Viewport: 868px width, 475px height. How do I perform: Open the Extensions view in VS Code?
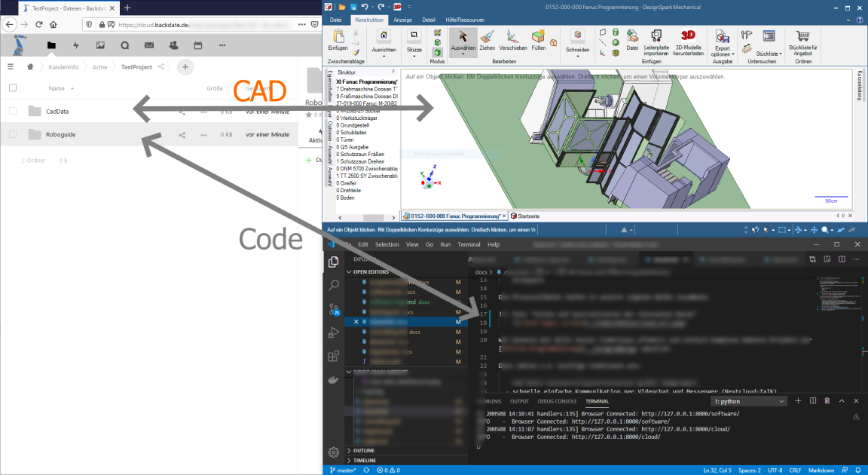tap(333, 356)
